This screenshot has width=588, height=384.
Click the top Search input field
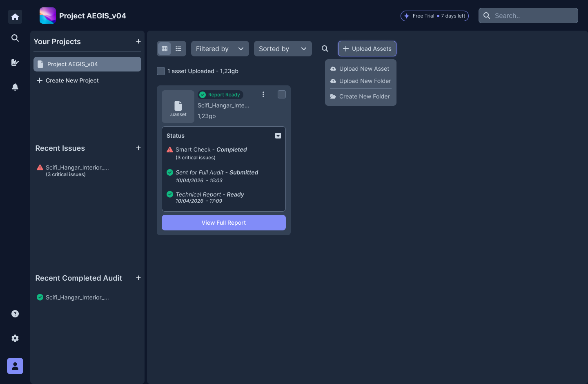pos(528,16)
